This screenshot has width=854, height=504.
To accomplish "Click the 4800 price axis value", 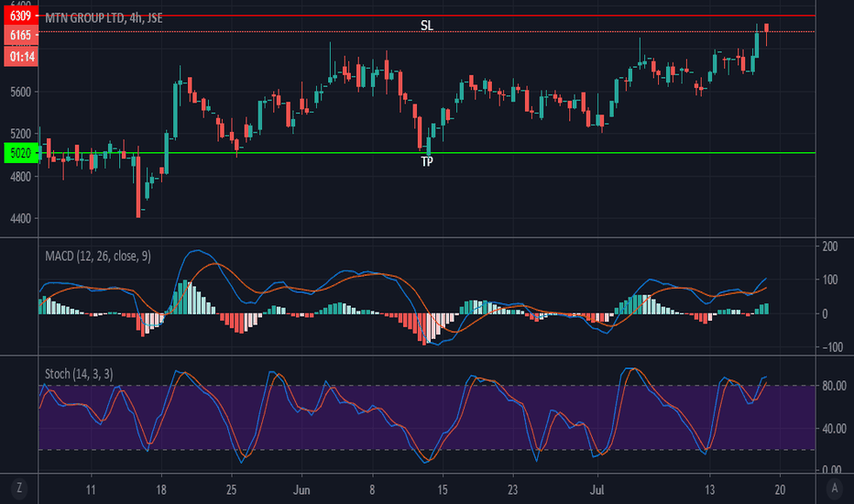I will tap(21, 177).
